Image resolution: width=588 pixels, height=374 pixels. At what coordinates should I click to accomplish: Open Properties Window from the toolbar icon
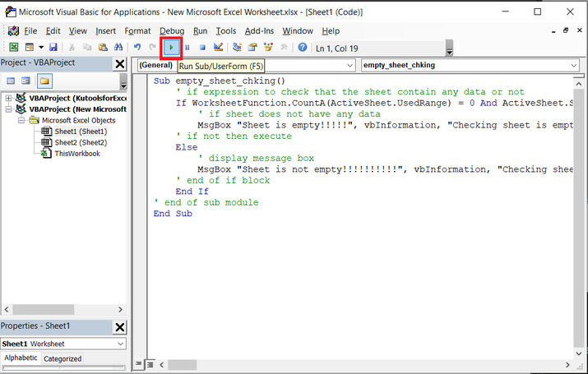(x=252, y=47)
